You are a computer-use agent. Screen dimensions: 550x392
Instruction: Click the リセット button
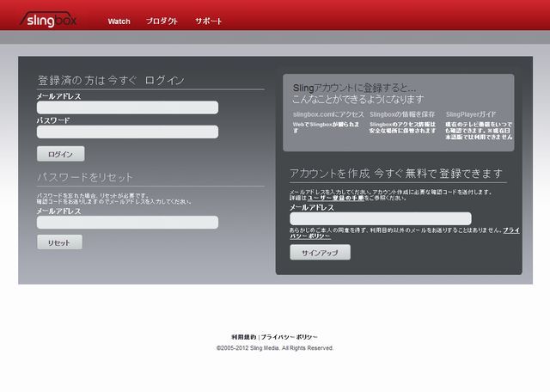59,242
